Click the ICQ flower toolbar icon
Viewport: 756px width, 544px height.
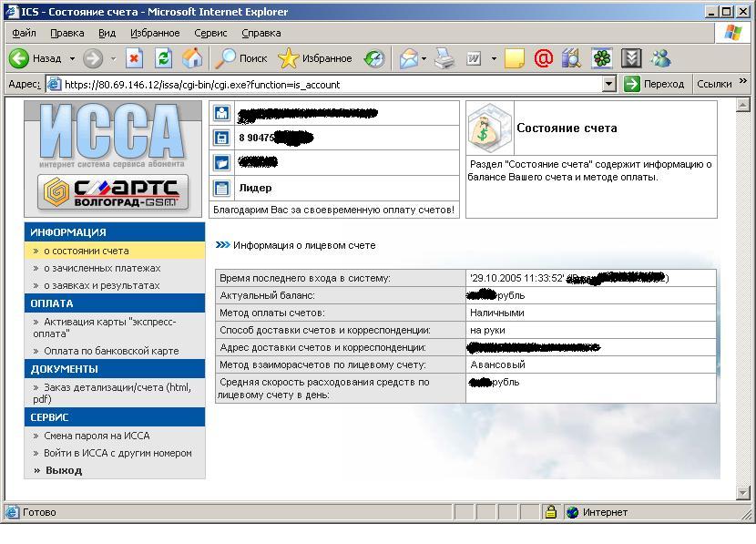pos(602,58)
